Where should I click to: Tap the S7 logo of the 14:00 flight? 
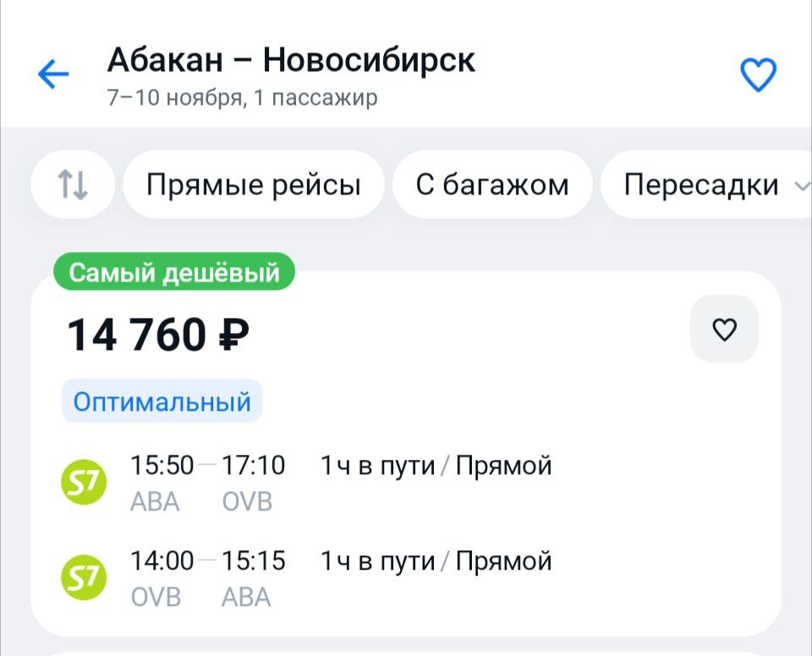(84, 578)
